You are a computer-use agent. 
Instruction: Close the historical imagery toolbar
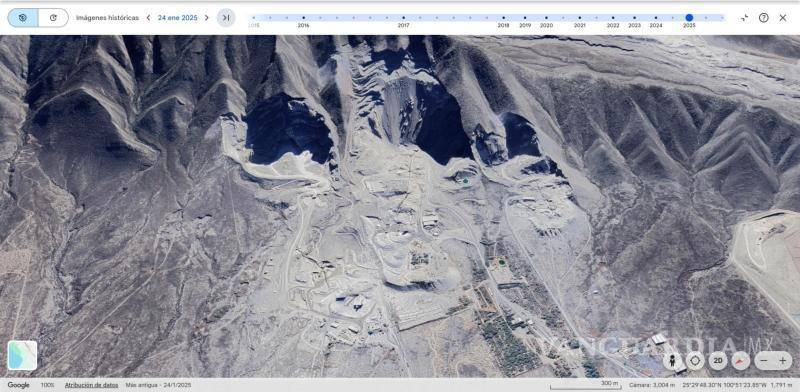coord(783,18)
